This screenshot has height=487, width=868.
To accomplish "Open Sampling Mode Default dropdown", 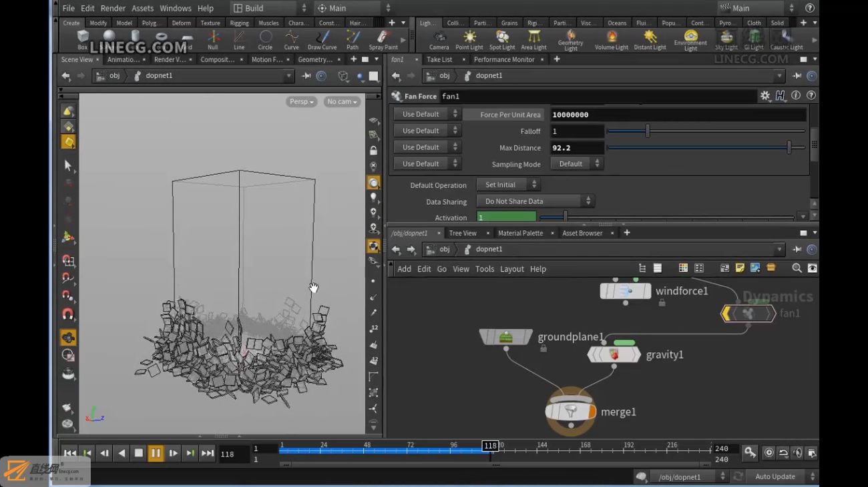I will click(x=577, y=163).
